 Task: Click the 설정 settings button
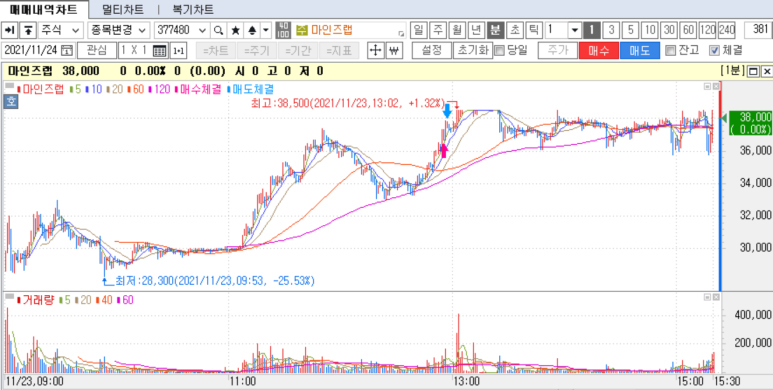(431, 50)
